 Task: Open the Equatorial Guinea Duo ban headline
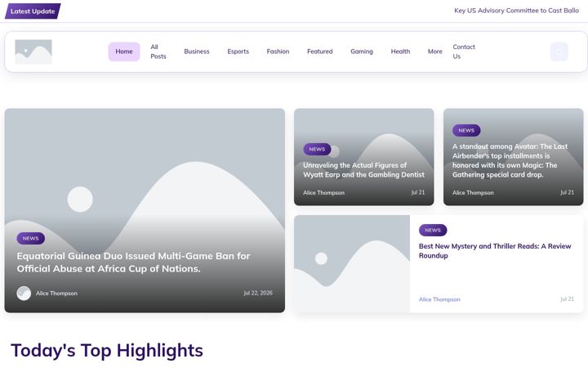133,263
